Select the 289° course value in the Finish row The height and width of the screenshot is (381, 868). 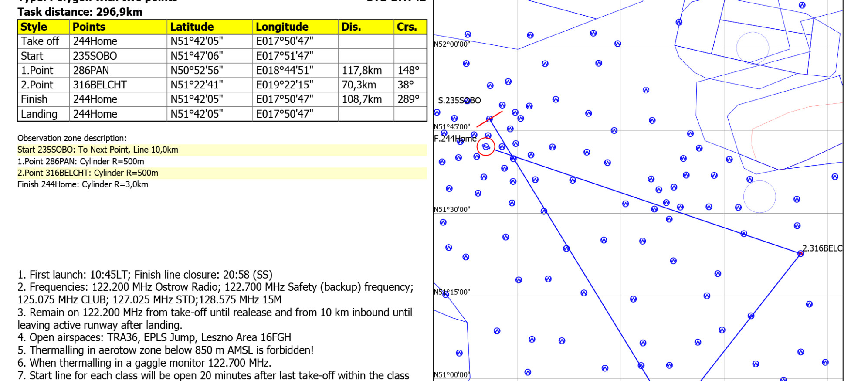pyautogui.click(x=409, y=99)
